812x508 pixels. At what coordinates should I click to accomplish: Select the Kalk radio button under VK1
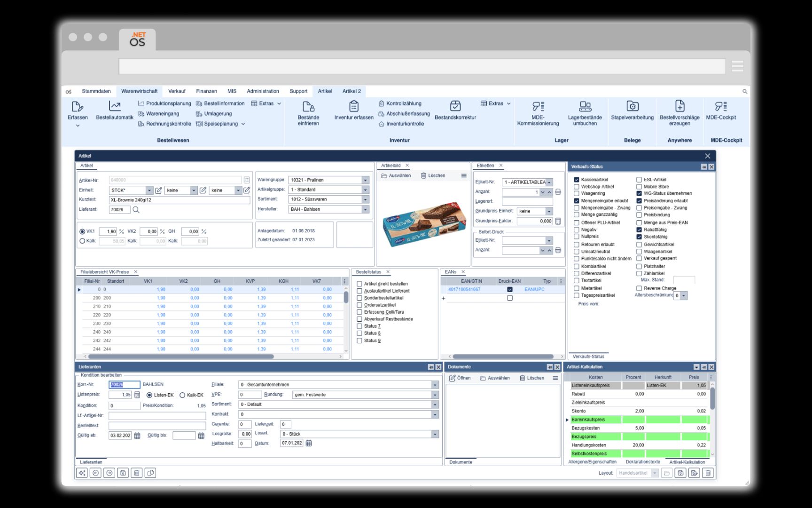pyautogui.click(x=82, y=241)
